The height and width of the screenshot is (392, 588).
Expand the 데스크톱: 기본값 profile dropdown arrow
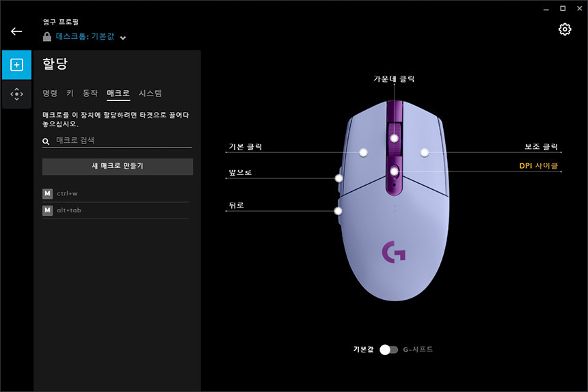122,38
